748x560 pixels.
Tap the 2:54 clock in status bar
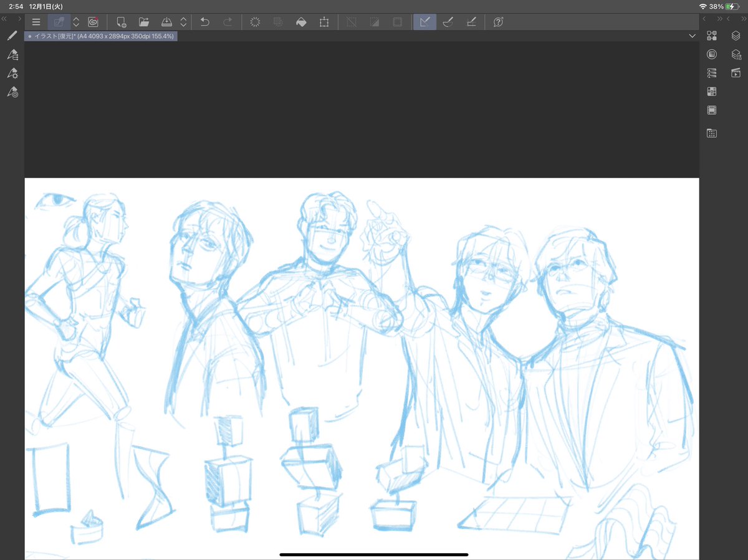pos(16,6)
